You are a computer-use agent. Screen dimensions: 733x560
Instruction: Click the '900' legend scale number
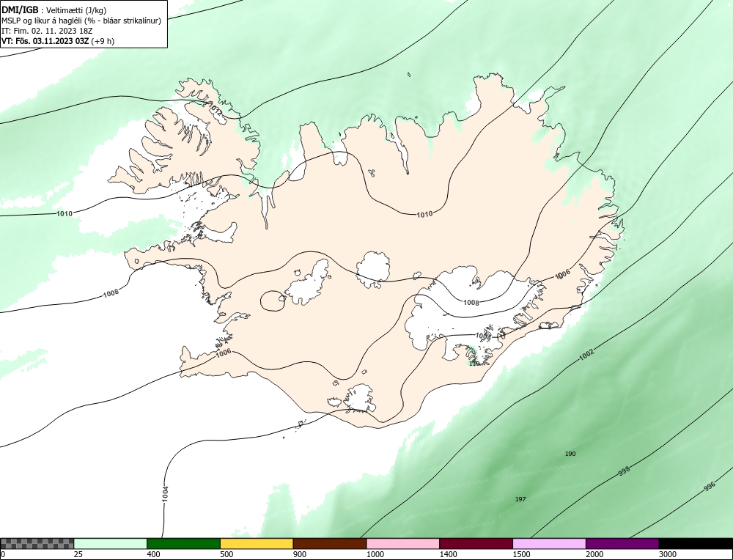click(300, 554)
